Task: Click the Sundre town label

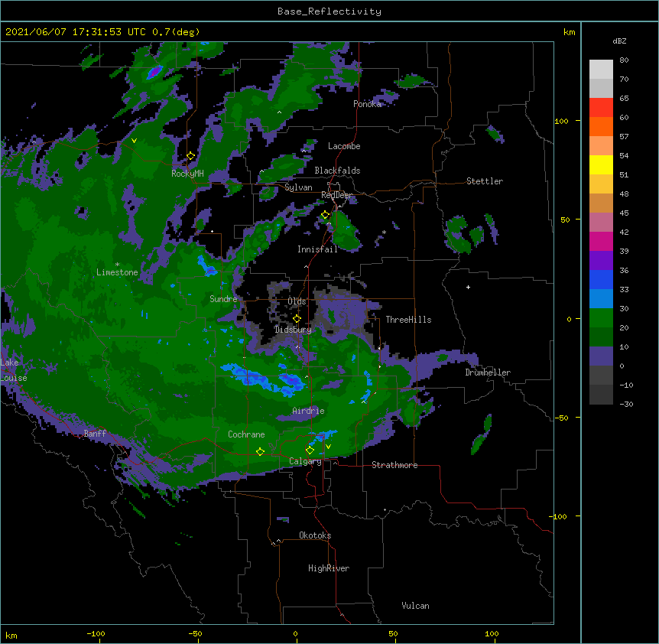Action: click(223, 299)
